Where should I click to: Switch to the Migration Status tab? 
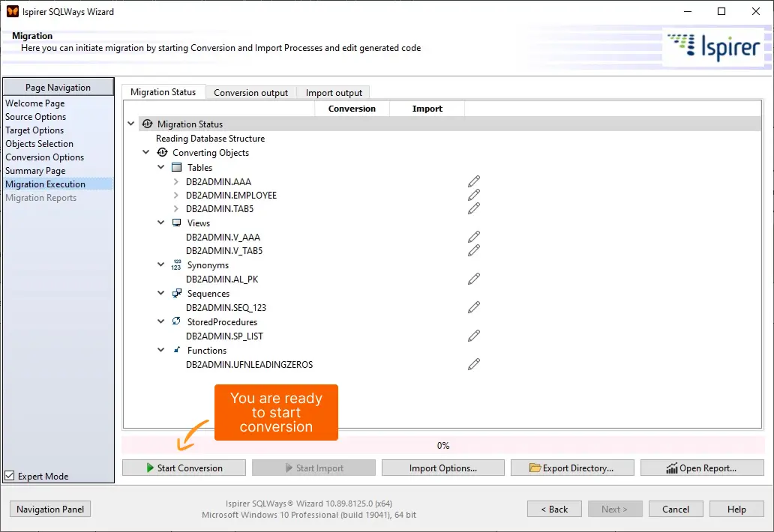click(x=163, y=92)
